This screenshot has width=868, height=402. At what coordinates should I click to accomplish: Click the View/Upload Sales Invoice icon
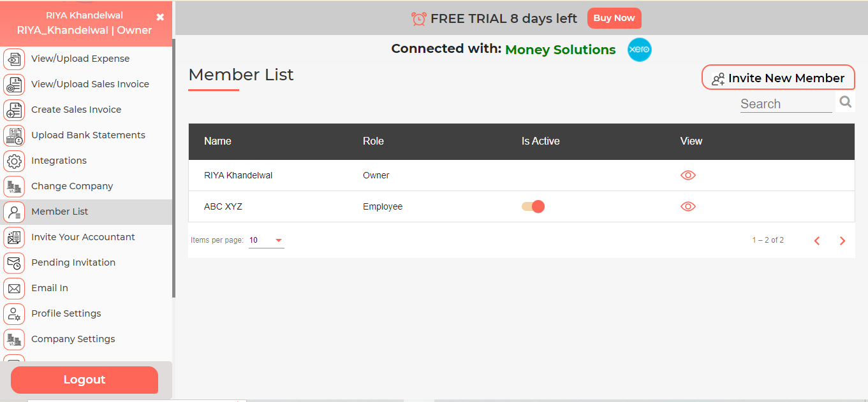14,84
